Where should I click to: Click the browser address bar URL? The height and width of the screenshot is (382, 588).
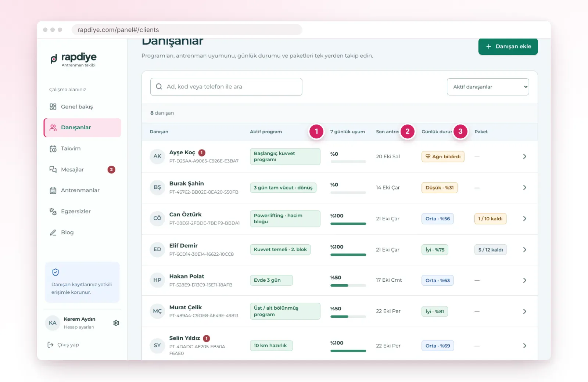pos(187,30)
